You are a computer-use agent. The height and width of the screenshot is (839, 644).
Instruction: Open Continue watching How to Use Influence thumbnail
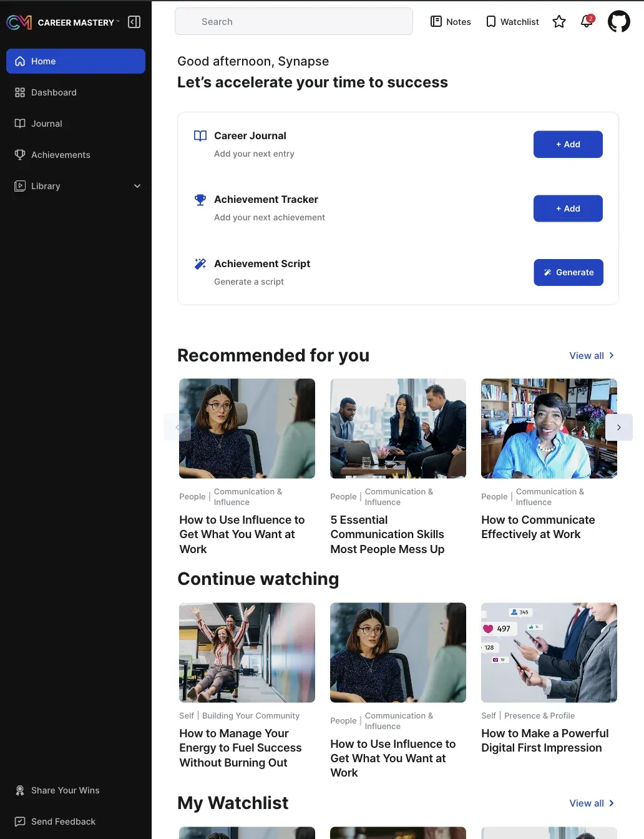tap(398, 653)
